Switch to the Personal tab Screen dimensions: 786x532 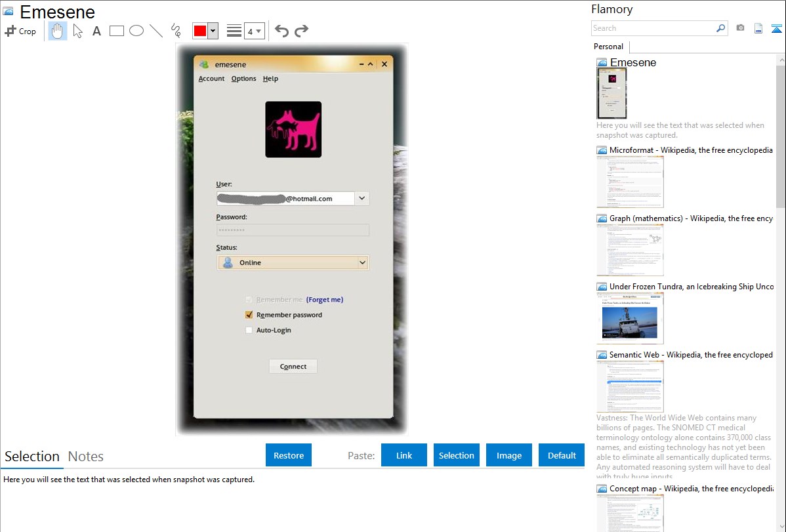pos(609,46)
